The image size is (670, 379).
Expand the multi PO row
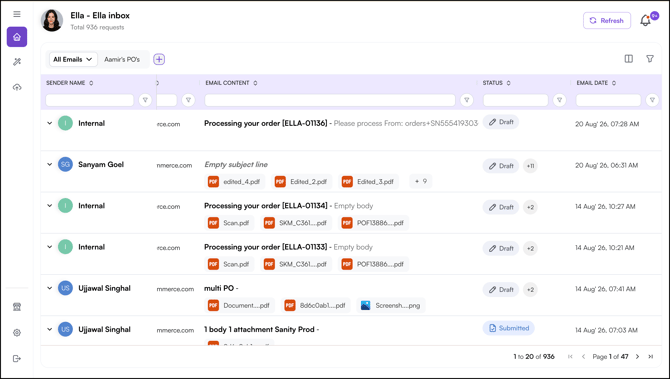50,288
